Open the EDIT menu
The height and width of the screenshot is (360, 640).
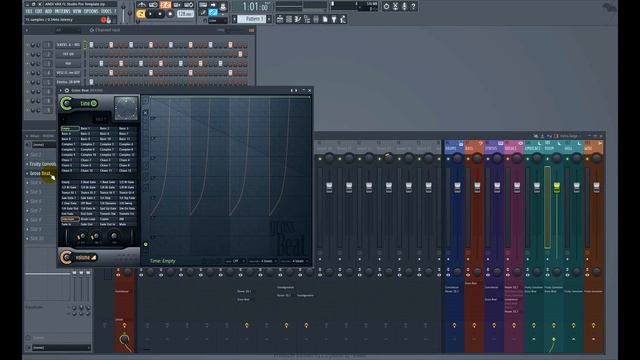(39, 11)
